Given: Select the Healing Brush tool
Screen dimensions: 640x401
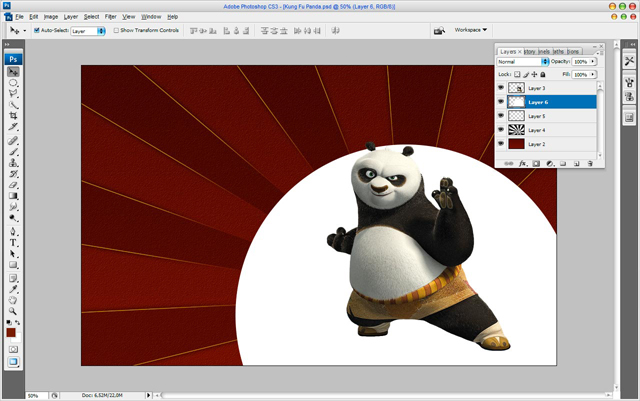Looking at the screenshot, I should click(13, 141).
